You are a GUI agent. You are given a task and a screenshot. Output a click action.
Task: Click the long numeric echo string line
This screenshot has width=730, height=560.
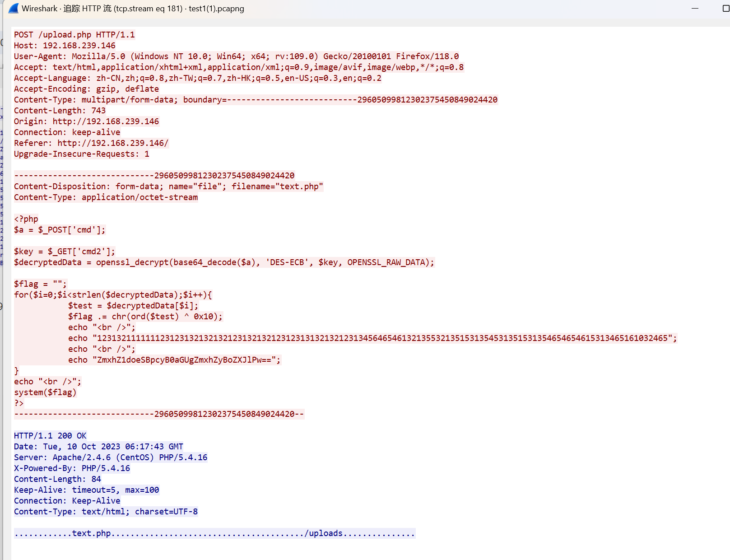372,338
